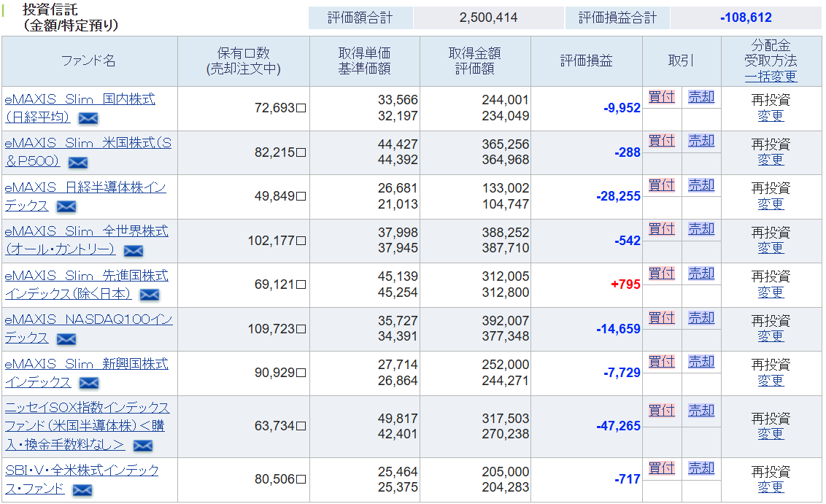826x504 pixels.
Task: Click mail icon beside SBI・V・全米株式インデックス・ファンド
Action: click(x=82, y=490)
